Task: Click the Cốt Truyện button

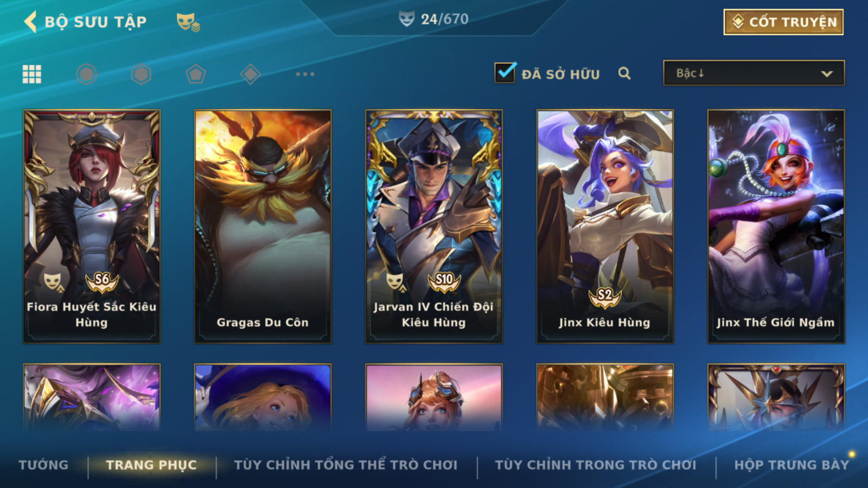Action: tap(783, 22)
